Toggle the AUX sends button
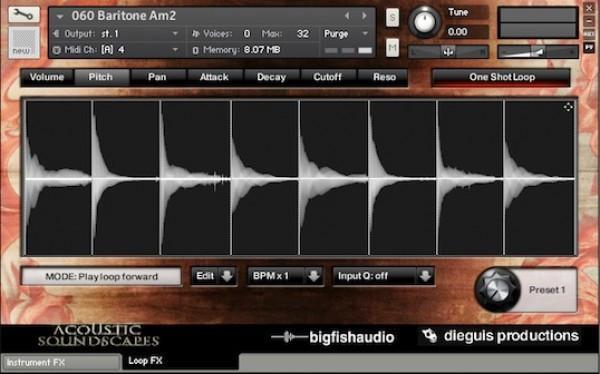600x374 pixels. [589, 34]
